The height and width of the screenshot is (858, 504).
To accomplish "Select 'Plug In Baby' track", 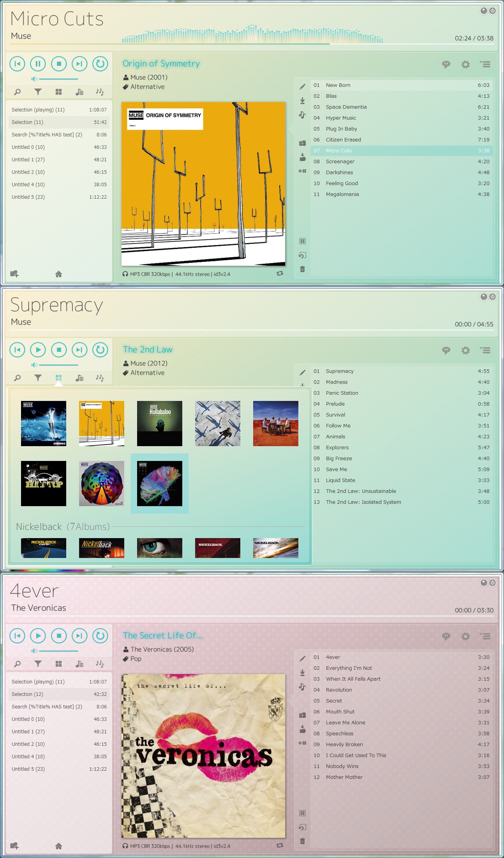I will pyautogui.click(x=402, y=129).
